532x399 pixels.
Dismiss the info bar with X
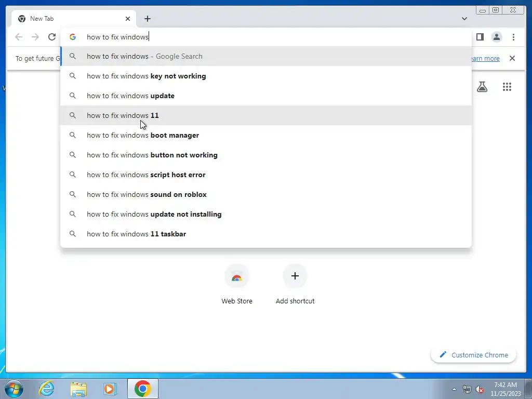point(512,58)
